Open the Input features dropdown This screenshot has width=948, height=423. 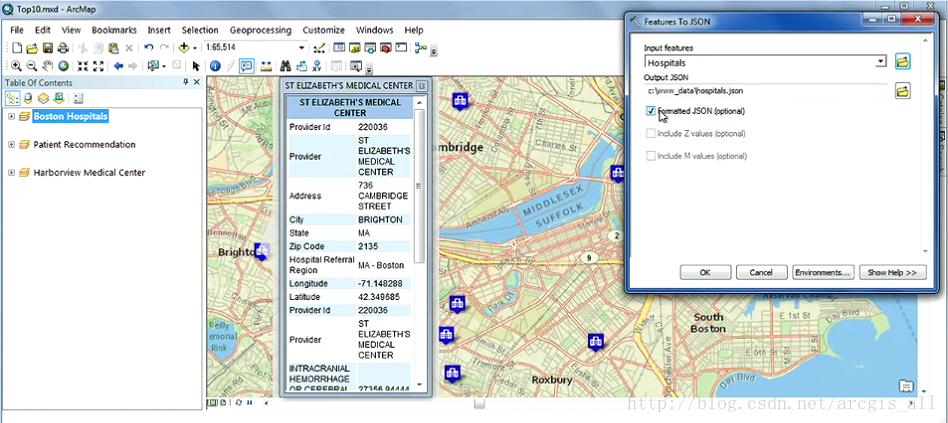click(x=880, y=62)
